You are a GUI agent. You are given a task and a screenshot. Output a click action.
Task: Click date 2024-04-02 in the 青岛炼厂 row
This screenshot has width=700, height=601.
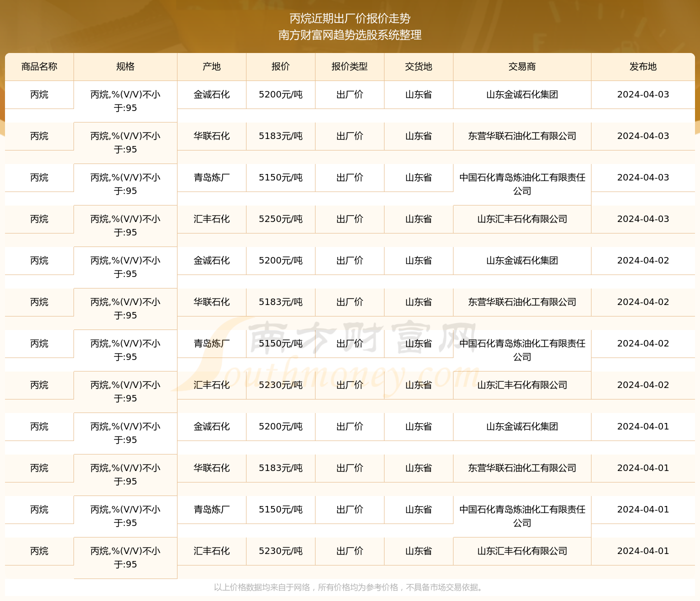[x=643, y=343]
